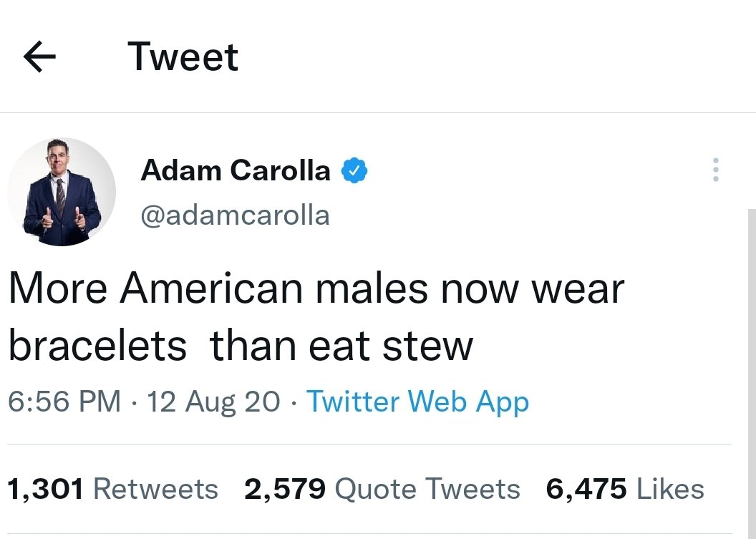View the Quote Tweets label list
The width and height of the screenshot is (756, 539).
[427, 490]
